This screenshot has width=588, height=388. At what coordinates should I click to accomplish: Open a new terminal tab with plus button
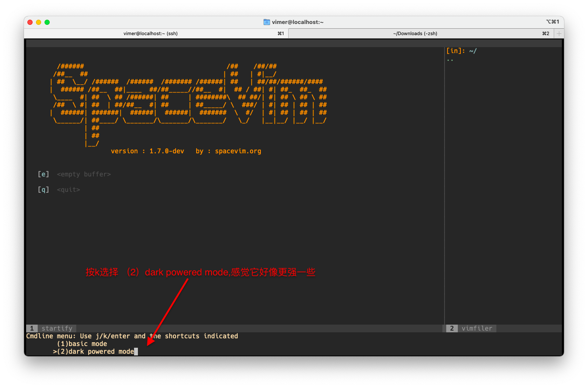[559, 33]
